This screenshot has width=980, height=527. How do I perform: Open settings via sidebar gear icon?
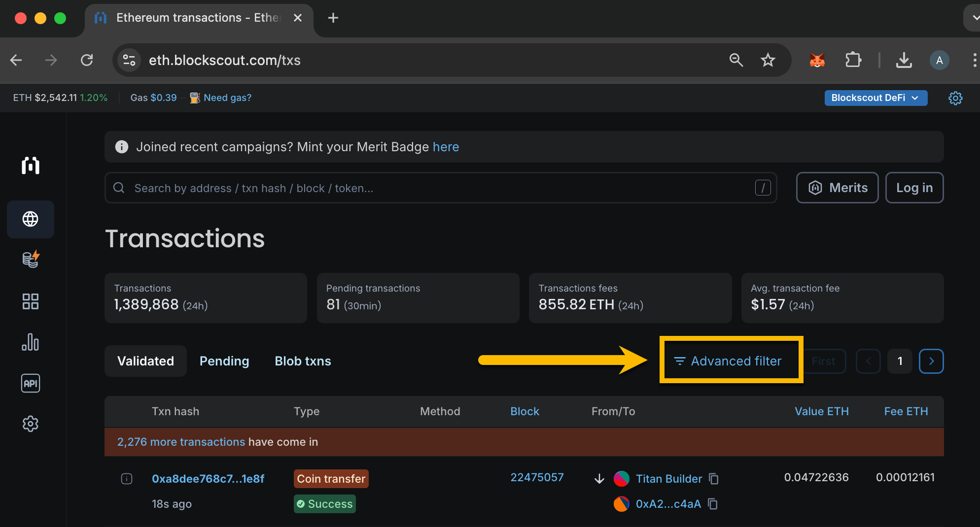pyautogui.click(x=30, y=424)
